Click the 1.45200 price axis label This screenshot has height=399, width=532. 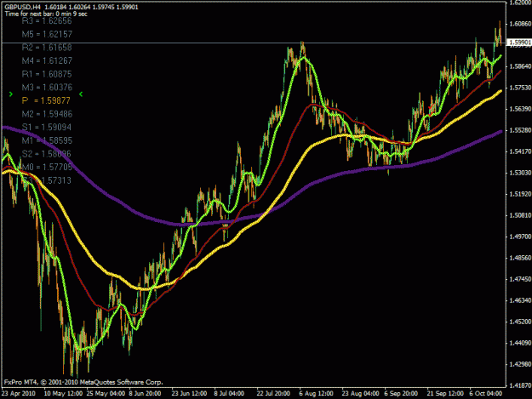[x=520, y=322]
